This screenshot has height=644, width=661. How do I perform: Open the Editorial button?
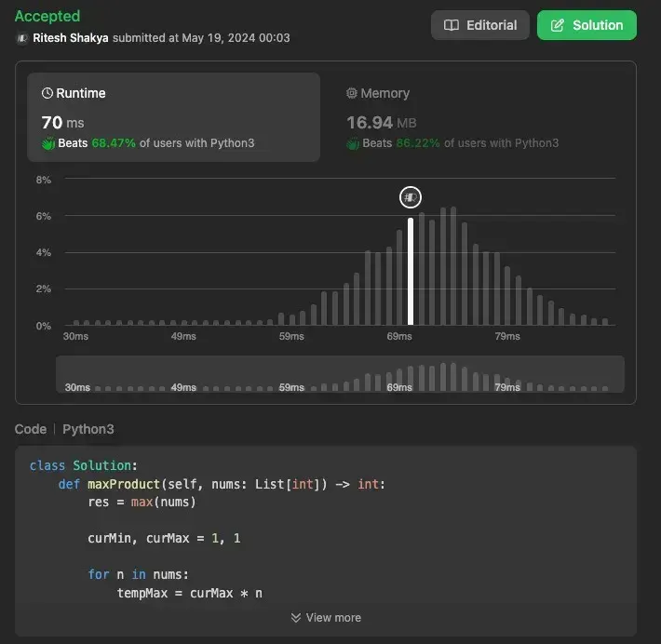pos(479,25)
